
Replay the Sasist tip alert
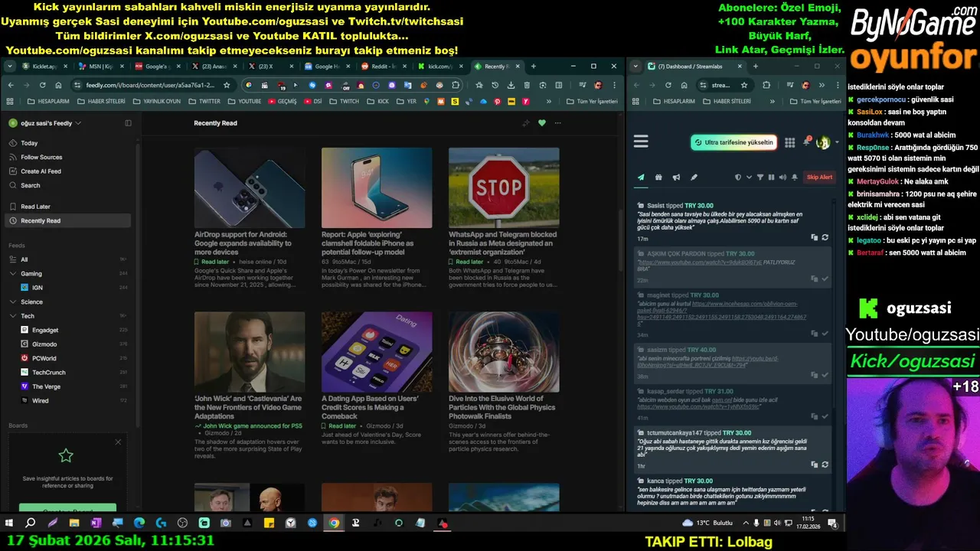point(825,237)
